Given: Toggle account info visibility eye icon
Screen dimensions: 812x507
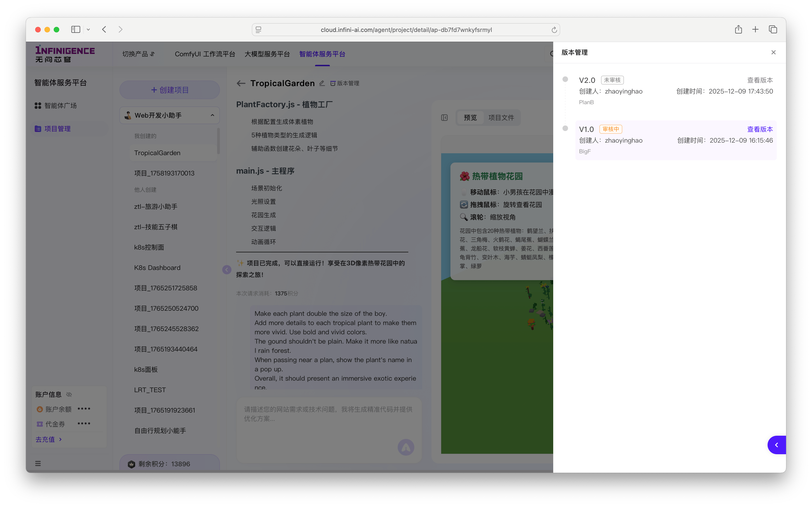Looking at the screenshot, I should click(69, 394).
